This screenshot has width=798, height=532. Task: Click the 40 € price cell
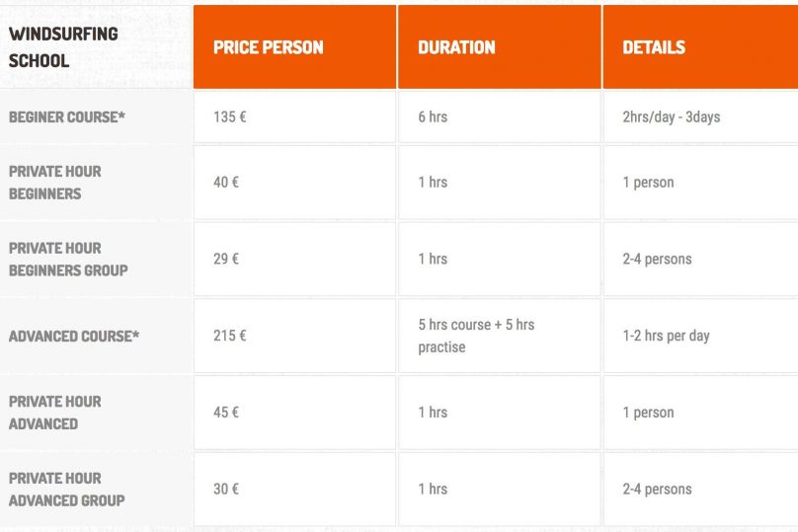tap(226, 183)
